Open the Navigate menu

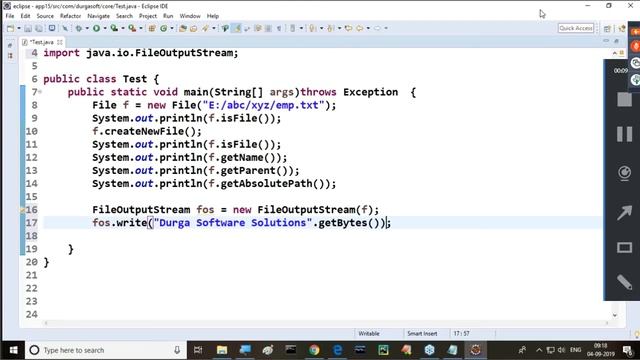click(98, 16)
